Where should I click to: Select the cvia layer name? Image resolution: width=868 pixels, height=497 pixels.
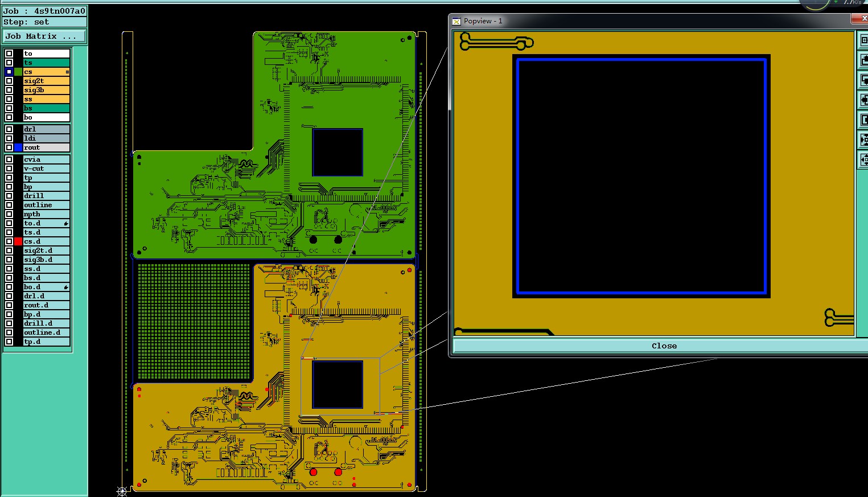pyautogui.click(x=46, y=159)
